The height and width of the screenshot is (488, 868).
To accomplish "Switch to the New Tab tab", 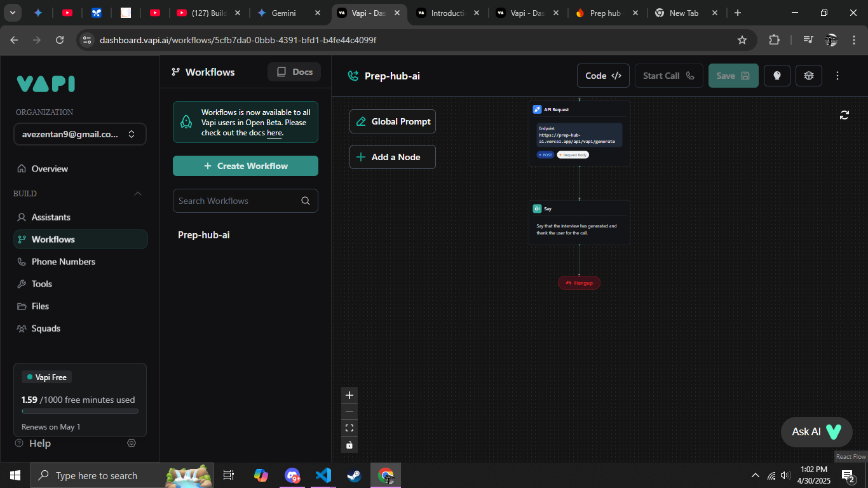I will click(x=688, y=13).
